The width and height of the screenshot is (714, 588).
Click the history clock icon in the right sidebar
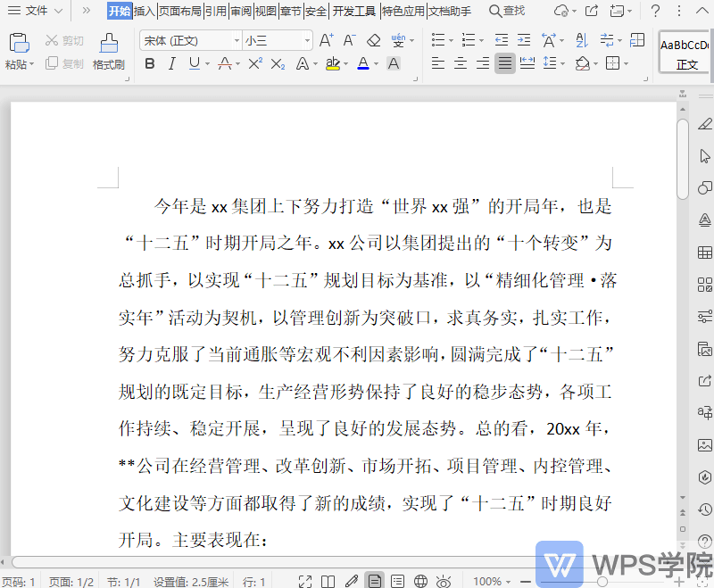(705, 509)
